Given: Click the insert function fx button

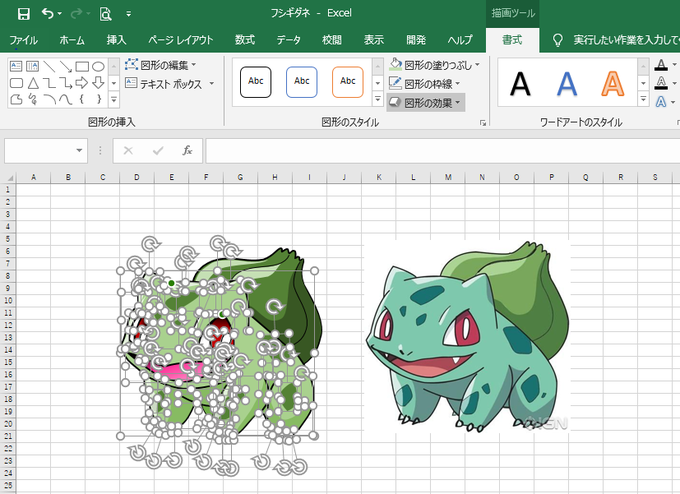Looking at the screenshot, I should click(x=187, y=150).
